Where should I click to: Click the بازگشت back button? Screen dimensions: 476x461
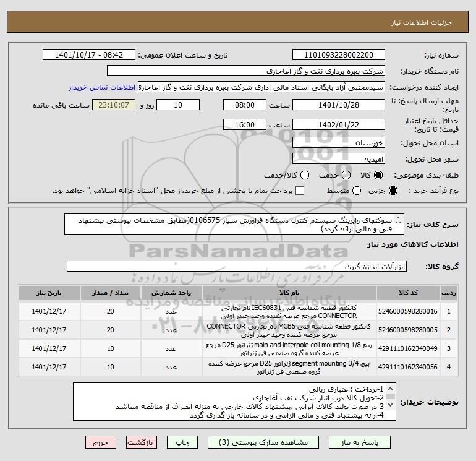click(x=142, y=442)
